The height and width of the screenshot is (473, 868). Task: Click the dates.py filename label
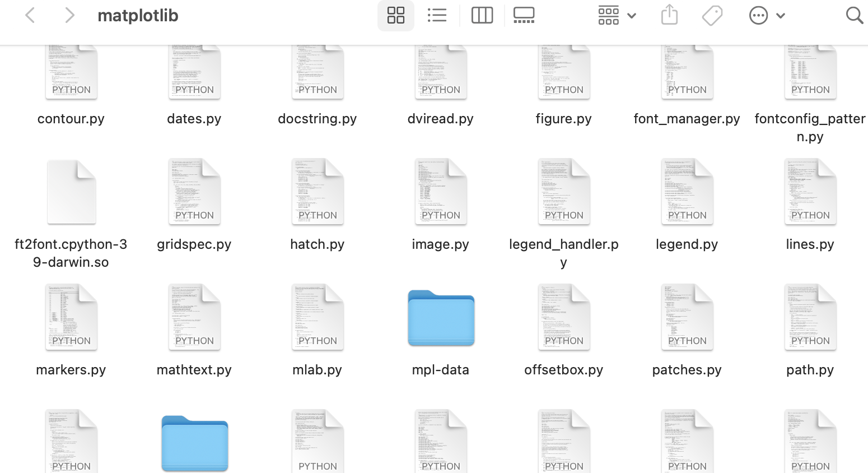click(x=194, y=119)
